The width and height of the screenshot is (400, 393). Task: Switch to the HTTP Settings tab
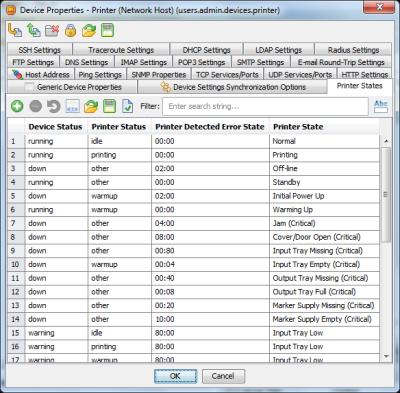pyautogui.click(x=365, y=75)
